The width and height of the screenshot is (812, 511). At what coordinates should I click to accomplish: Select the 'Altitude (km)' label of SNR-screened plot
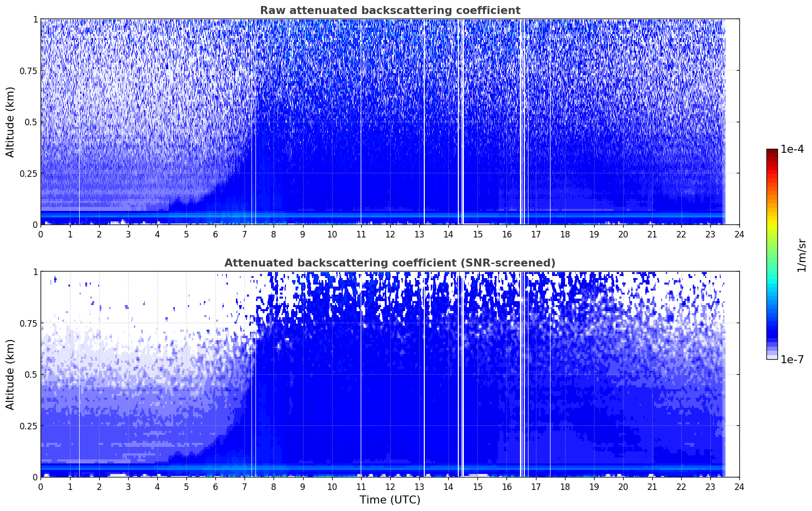click(x=11, y=374)
